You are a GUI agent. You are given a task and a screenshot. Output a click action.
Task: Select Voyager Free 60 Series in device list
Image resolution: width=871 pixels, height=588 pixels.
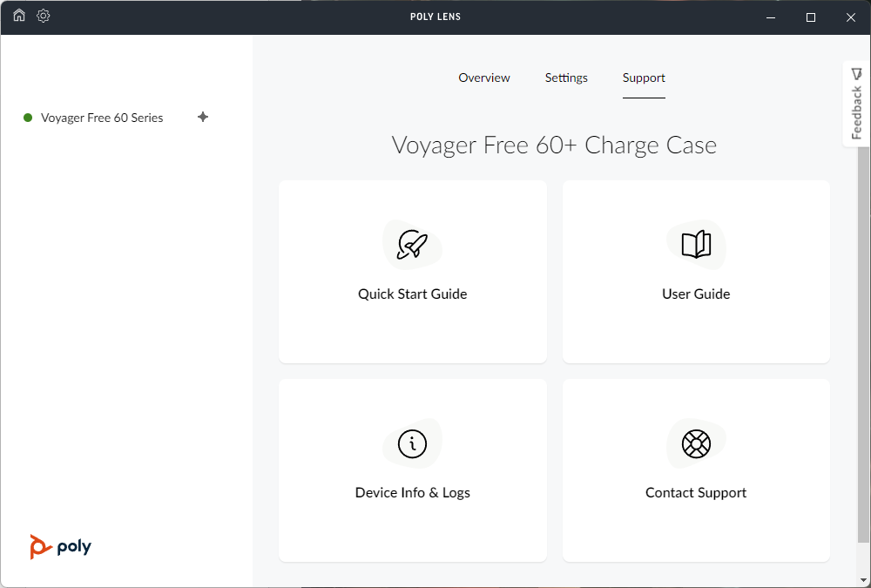102,118
